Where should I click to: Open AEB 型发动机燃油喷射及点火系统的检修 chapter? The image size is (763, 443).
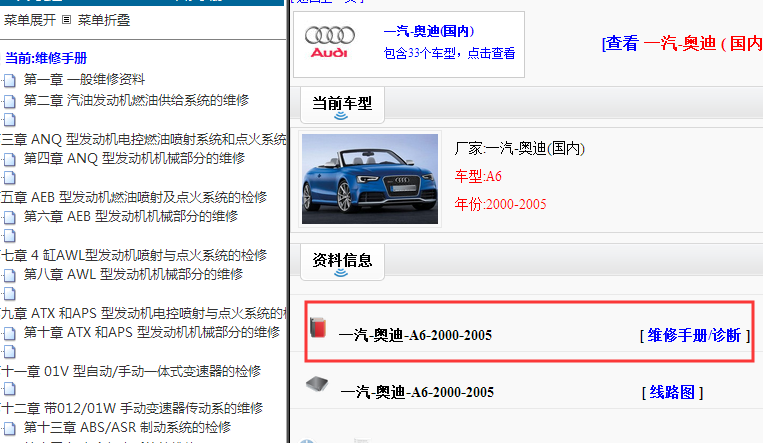click(134, 197)
